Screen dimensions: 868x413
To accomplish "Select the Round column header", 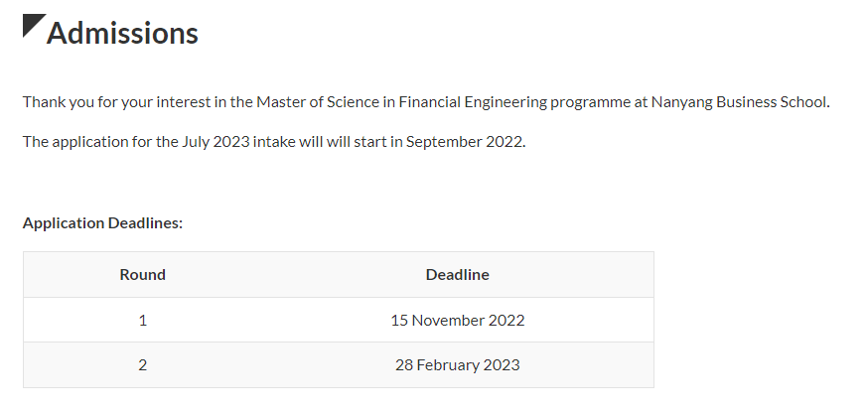I will click(143, 275).
